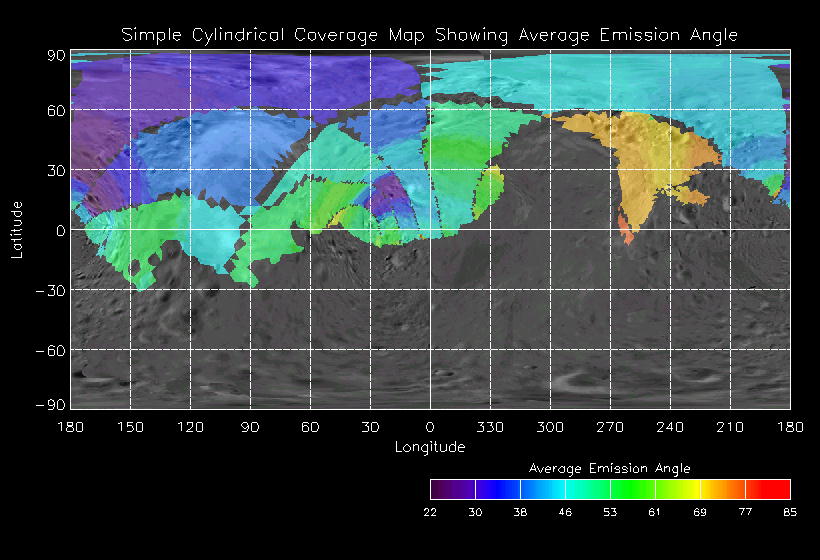
Task: Click the purple coverage patch near longitude 20, latitude 20
Action: [x=390, y=193]
